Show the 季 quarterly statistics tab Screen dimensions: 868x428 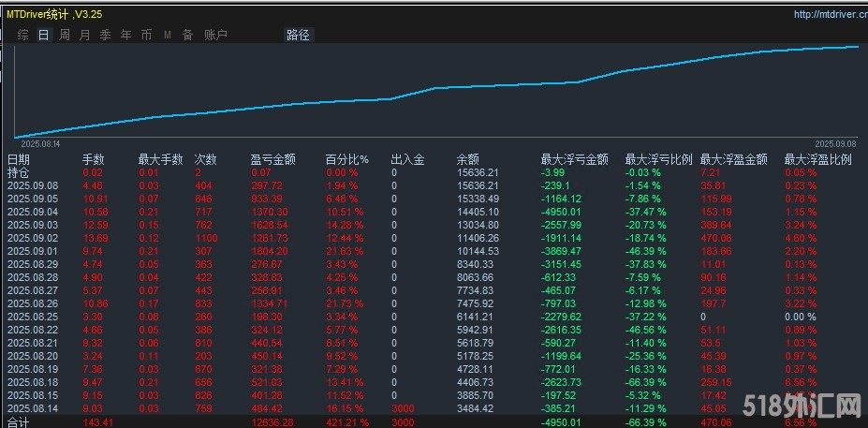[105, 35]
